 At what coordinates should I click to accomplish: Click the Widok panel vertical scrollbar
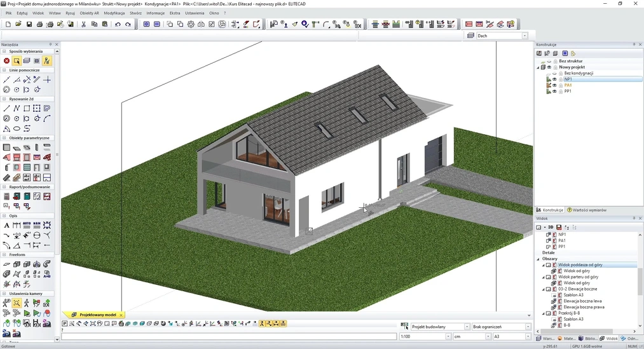[640, 281]
